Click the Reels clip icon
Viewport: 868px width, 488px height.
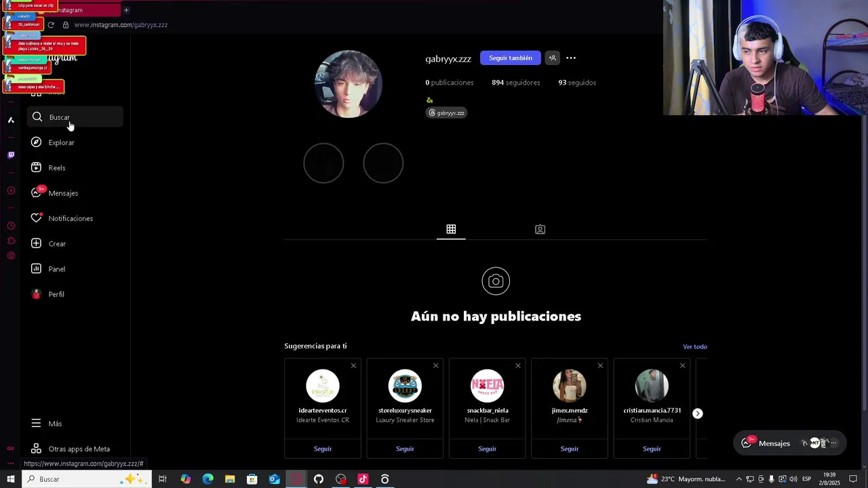click(37, 167)
